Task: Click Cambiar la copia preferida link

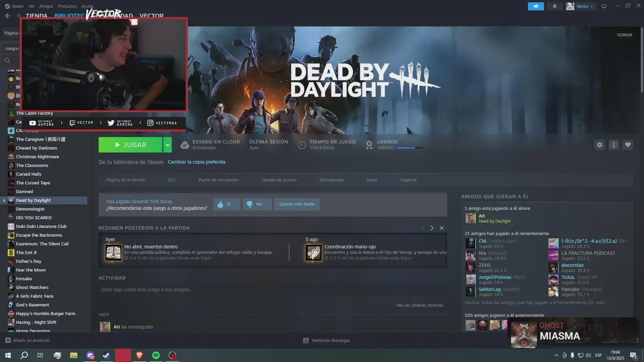Action: tap(196, 162)
